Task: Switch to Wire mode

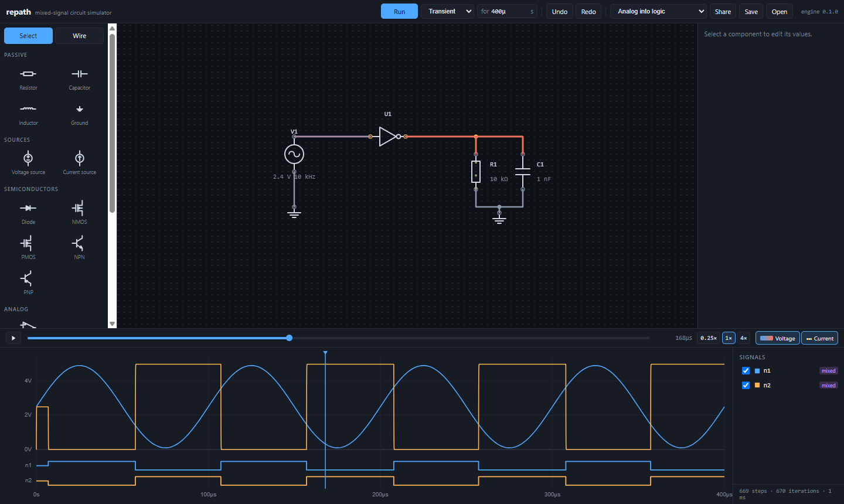Action: pyautogui.click(x=79, y=36)
